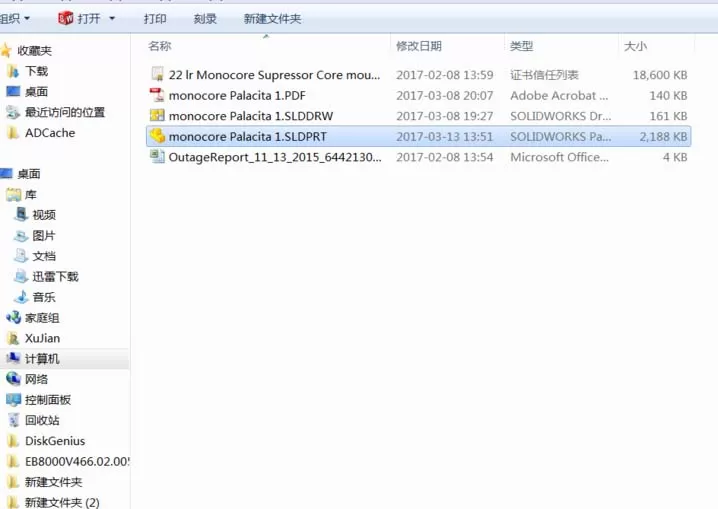Open 图片 library icon
Viewport: 718px width, 509px height.
(22, 235)
